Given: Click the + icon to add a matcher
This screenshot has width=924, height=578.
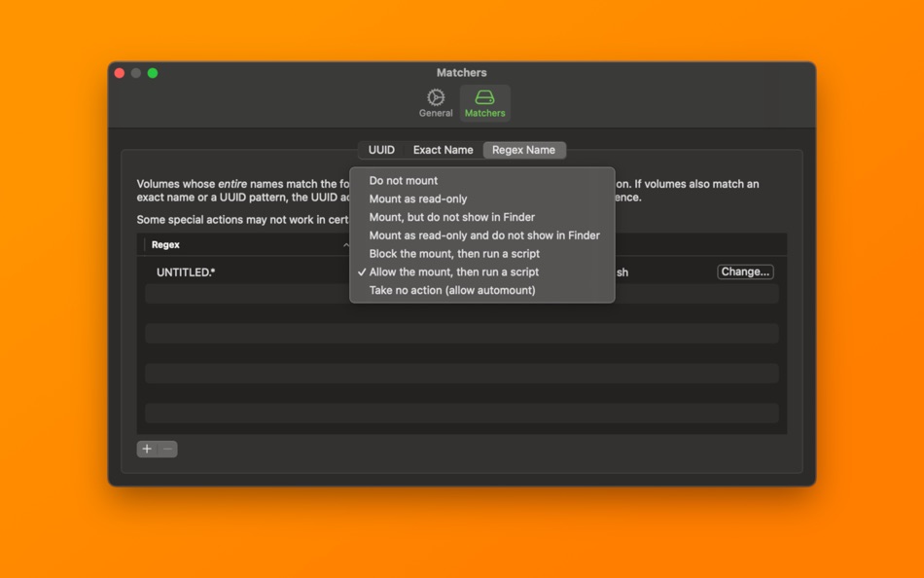Looking at the screenshot, I should tap(149, 449).
